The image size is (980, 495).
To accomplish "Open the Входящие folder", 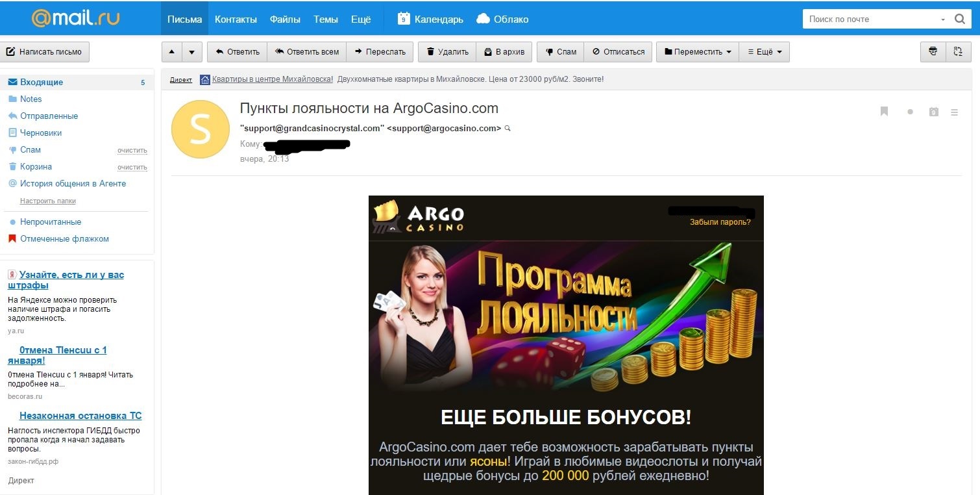I will click(42, 82).
